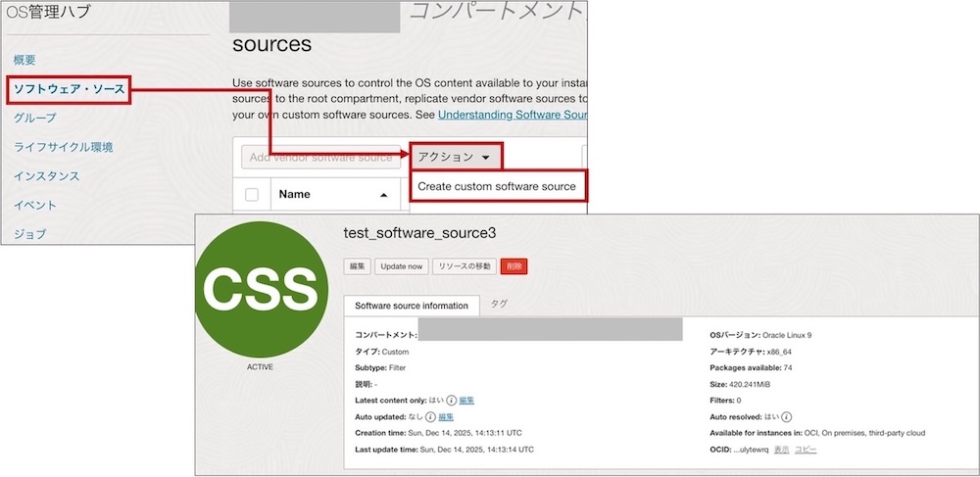Click the info icon beside Auto resolved
This screenshot has height=477, width=980.
[x=787, y=417]
